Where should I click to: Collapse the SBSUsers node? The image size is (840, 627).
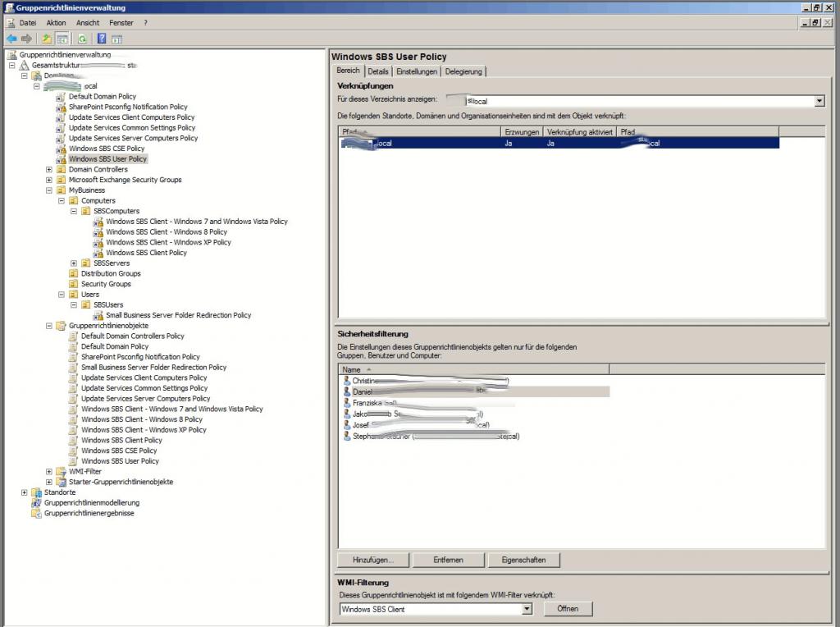tap(73, 305)
